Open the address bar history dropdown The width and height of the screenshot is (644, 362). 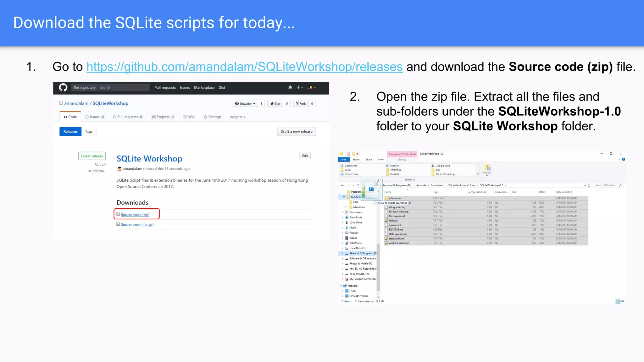585,185
